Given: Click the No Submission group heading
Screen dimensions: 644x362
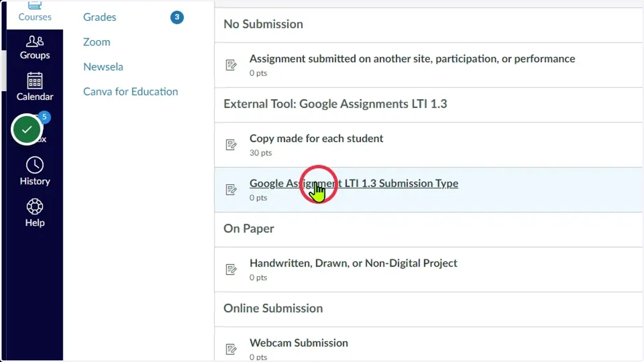Looking at the screenshot, I should click(263, 24).
